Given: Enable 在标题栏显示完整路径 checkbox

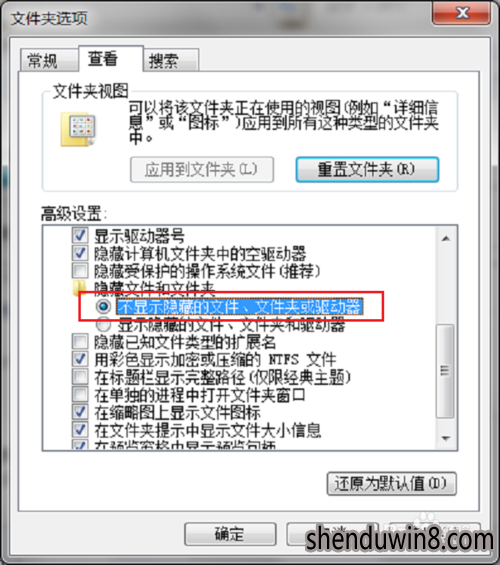Looking at the screenshot, I should 80,377.
